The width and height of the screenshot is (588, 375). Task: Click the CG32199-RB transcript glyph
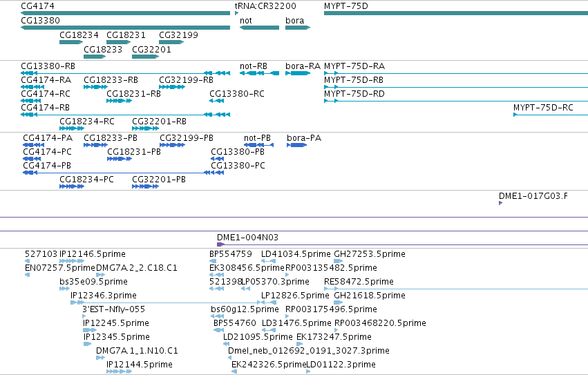(x=172, y=87)
